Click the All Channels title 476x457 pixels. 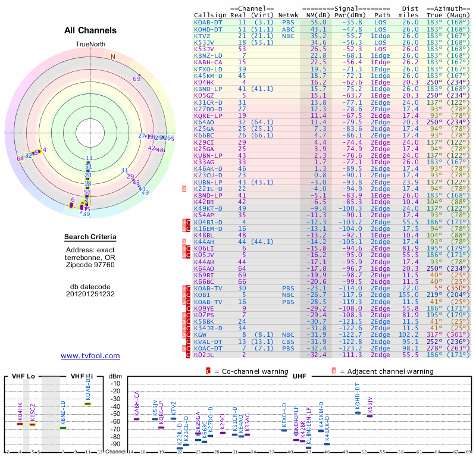[x=90, y=30]
